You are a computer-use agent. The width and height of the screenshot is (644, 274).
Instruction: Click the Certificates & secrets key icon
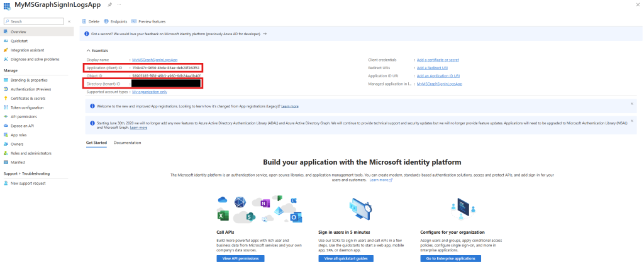[6, 99]
